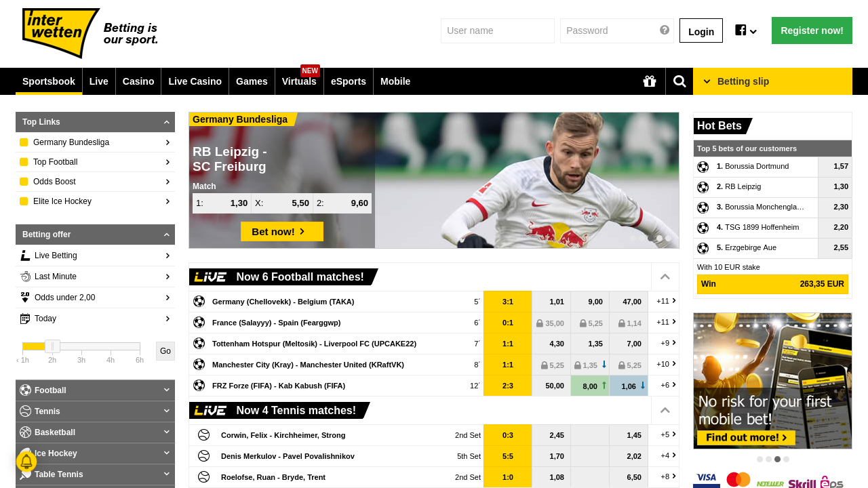
Task: Switch to the eSports tab
Action: click(x=349, y=81)
